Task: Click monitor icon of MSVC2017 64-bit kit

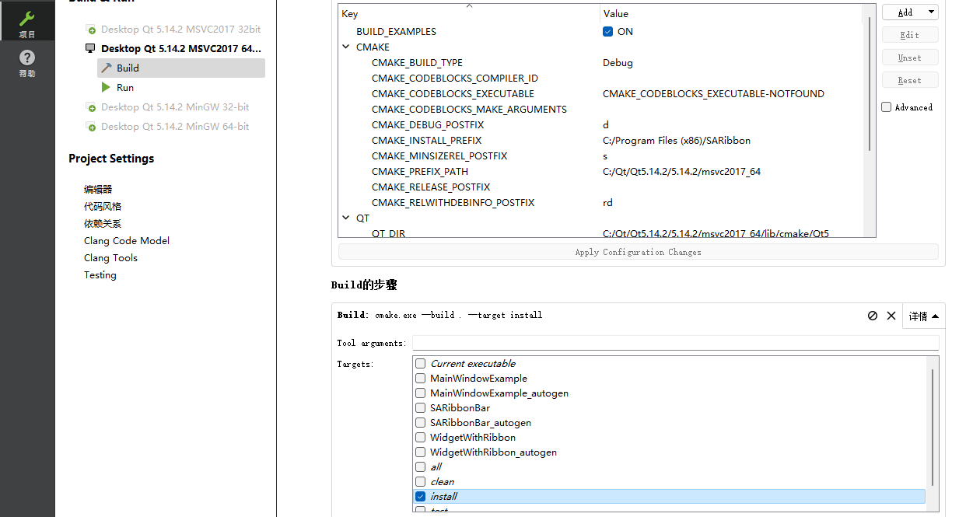Action: (89, 48)
